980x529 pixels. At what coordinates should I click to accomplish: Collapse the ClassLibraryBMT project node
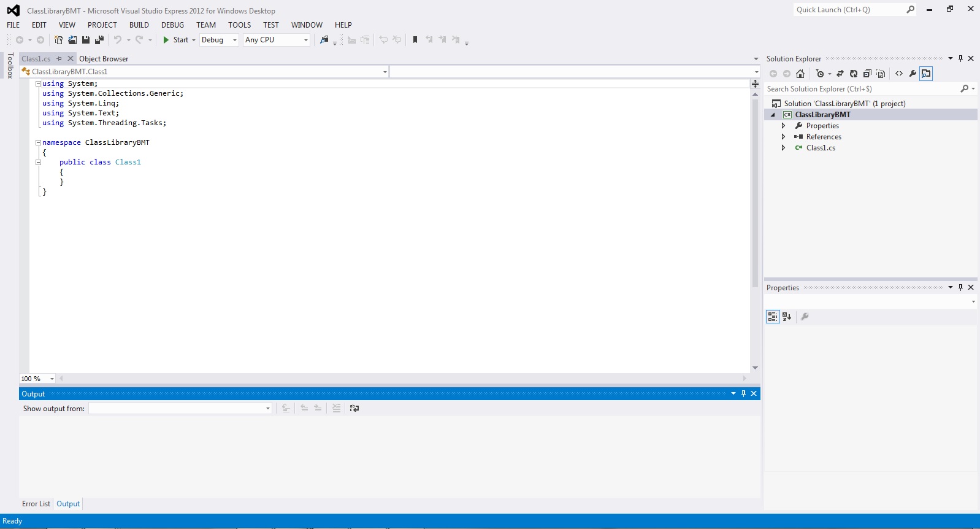pos(773,115)
